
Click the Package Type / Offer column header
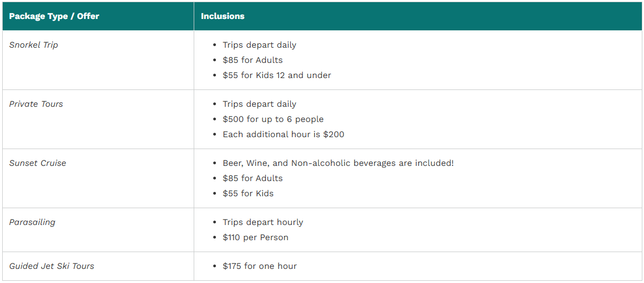click(54, 16)
